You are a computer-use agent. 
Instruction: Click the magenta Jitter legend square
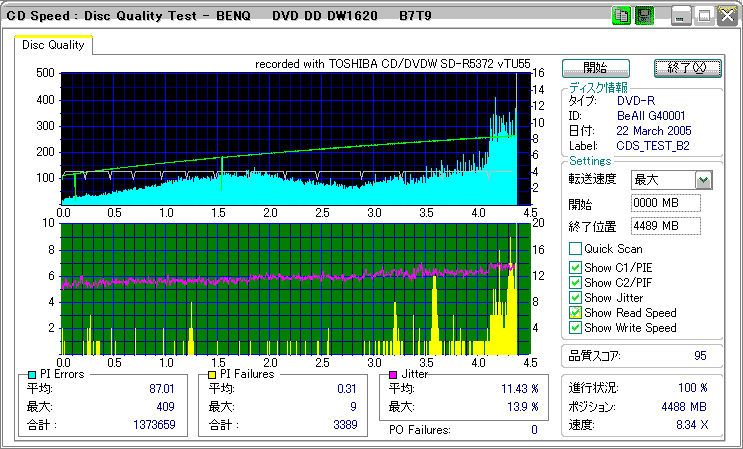393,374
